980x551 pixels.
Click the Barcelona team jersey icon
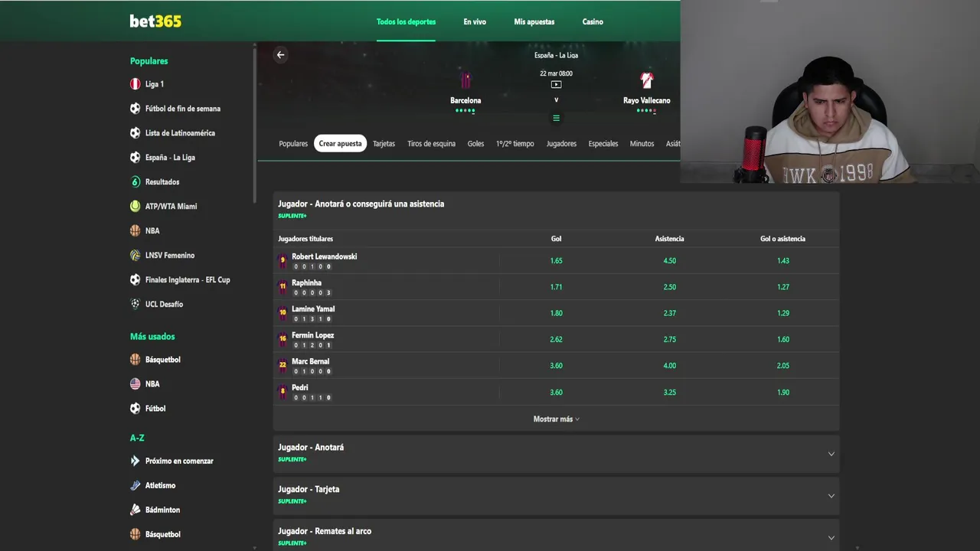coord(465,80)
